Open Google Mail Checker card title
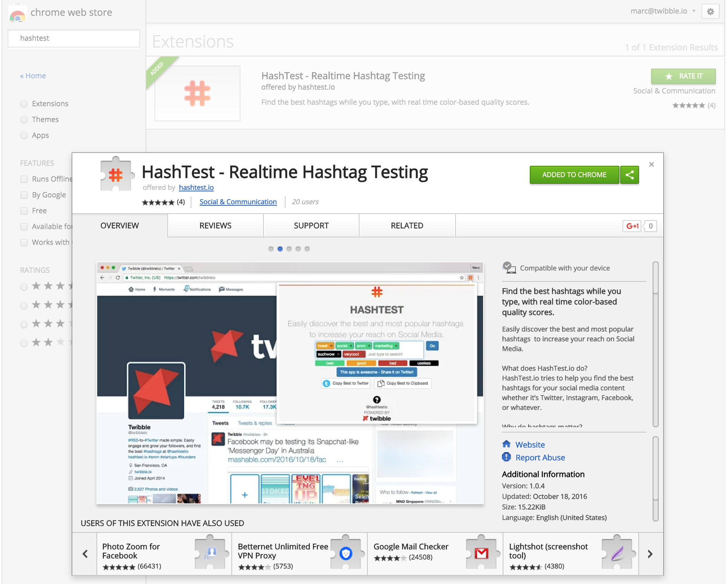This screenshot has width=728, height=584. pyautogui.click(x=411, y=546)
